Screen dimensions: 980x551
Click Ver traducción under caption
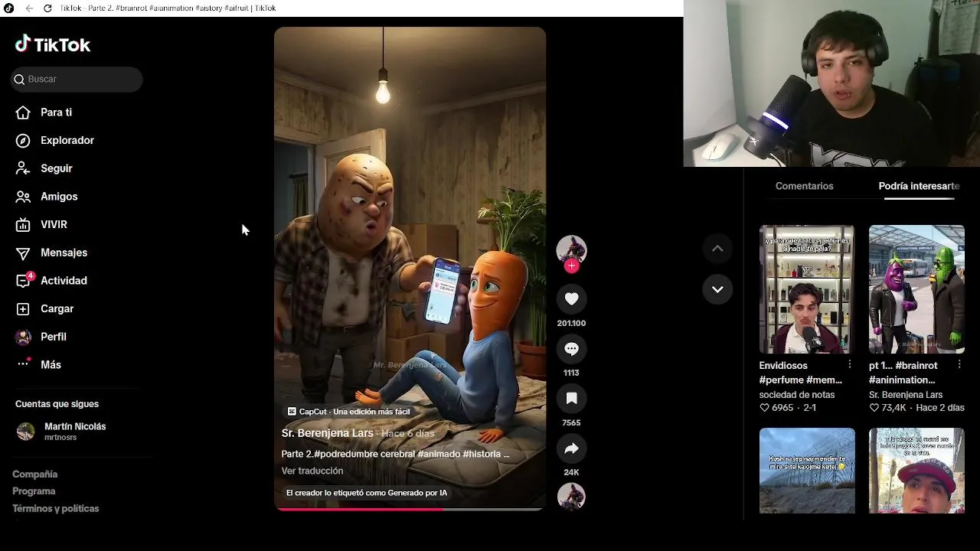(312, 471)
